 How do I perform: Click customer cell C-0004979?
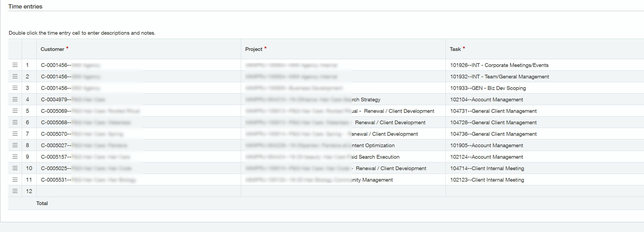click(139, 99)
